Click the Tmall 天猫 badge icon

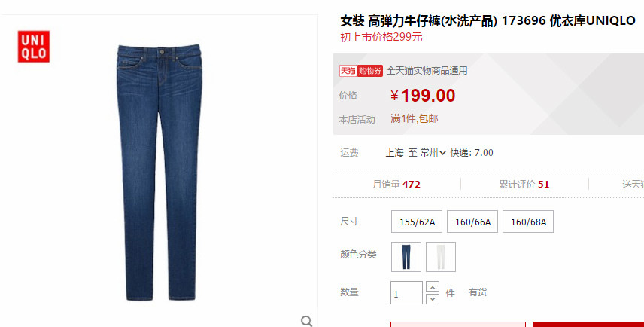348,71
